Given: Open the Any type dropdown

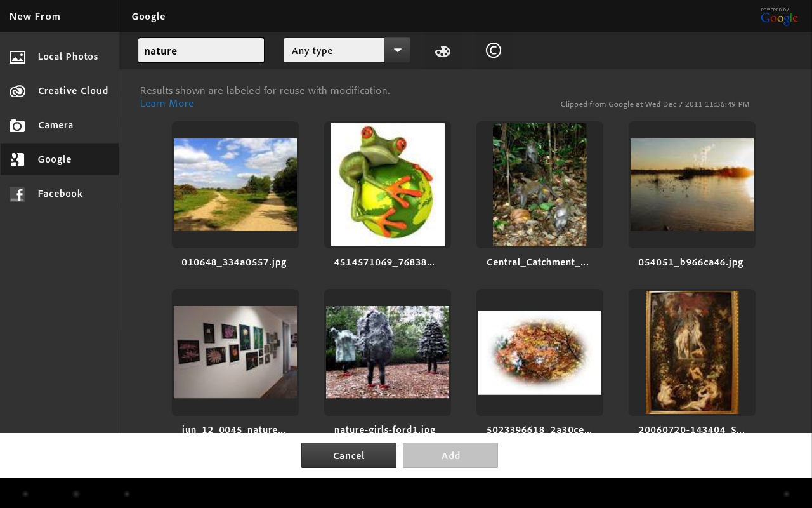Looking at the screenshot, I should tap(334, 50).
